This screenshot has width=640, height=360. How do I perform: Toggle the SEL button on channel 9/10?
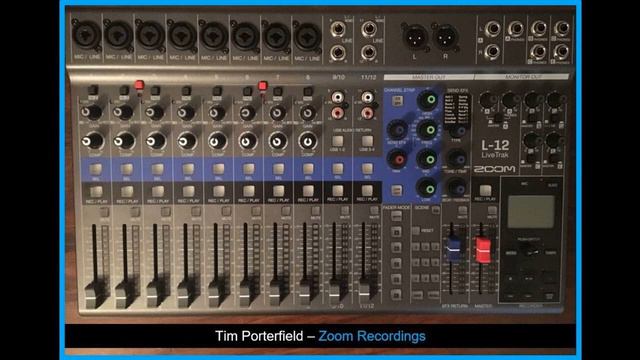coord(338,169)
